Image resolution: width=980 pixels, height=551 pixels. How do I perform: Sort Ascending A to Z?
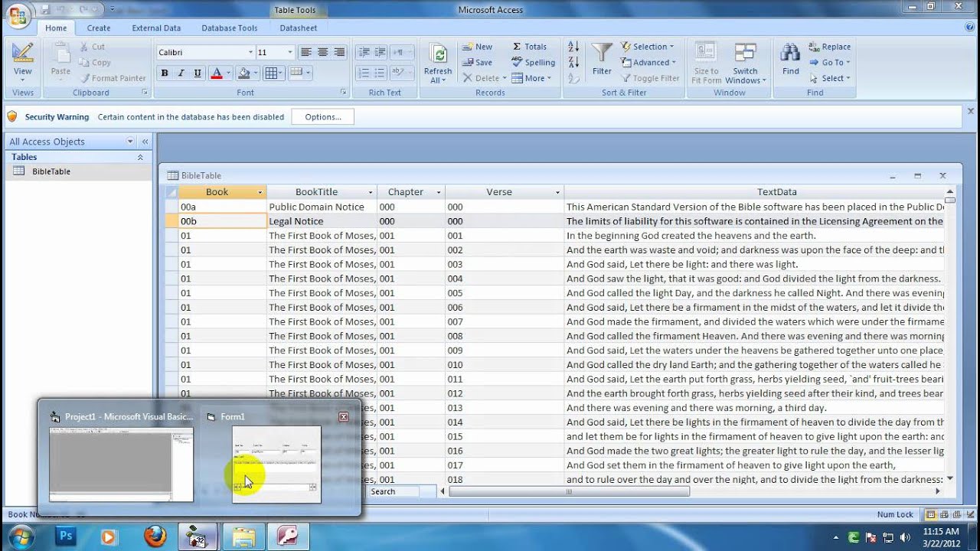(x=573, y=47)
